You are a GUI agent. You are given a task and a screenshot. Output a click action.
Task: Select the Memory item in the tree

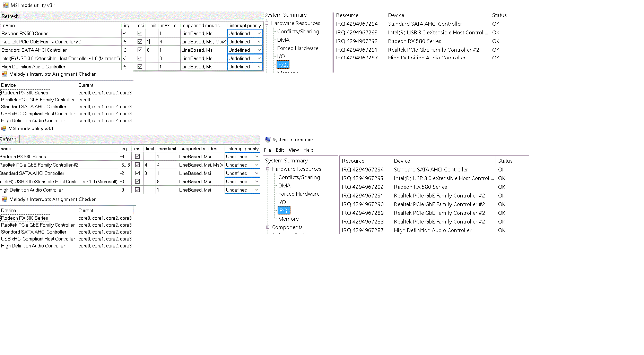288,219
